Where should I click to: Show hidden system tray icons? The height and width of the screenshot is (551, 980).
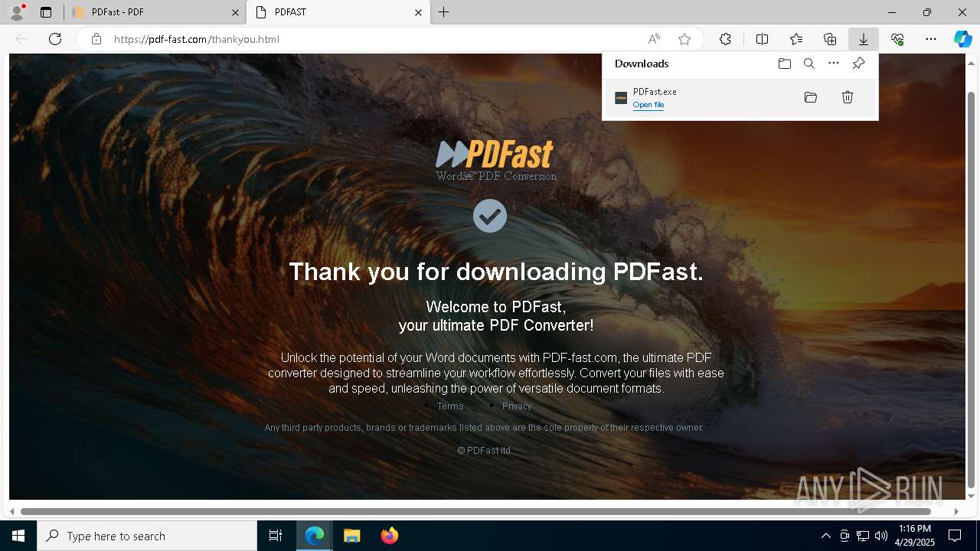click(x=825, y=536)
